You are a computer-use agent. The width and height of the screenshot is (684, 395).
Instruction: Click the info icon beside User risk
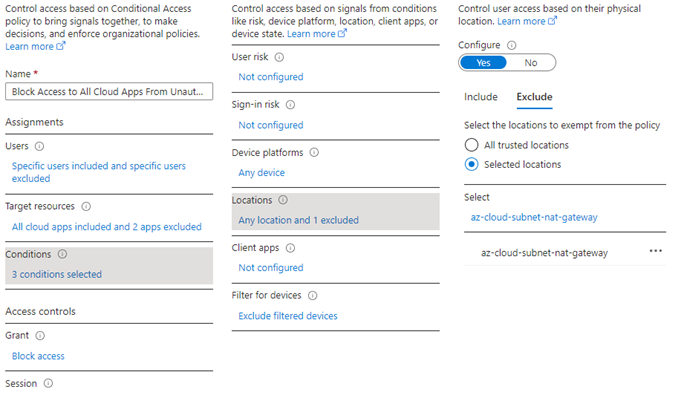[279, 57]
